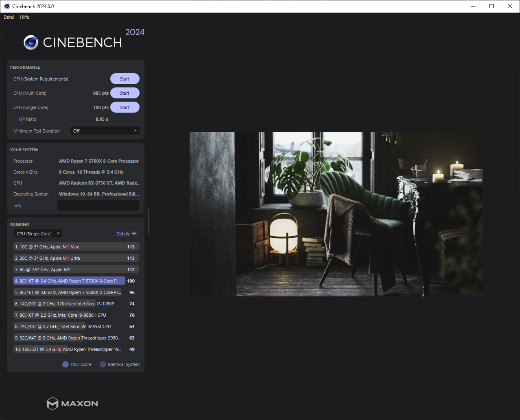This screenshot has width=520, height=420.
Task: Click the rendered room scene image
Action: 336,214
